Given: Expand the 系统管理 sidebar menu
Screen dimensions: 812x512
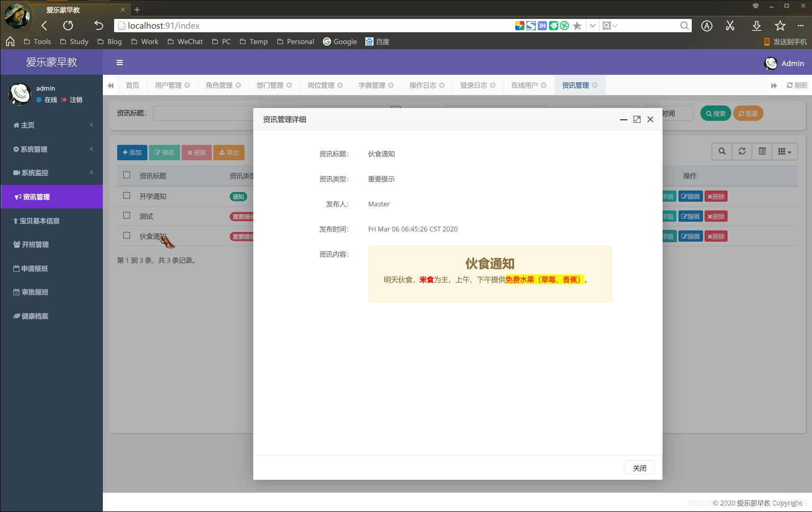Looking at the screenshot, I should 52,149.
